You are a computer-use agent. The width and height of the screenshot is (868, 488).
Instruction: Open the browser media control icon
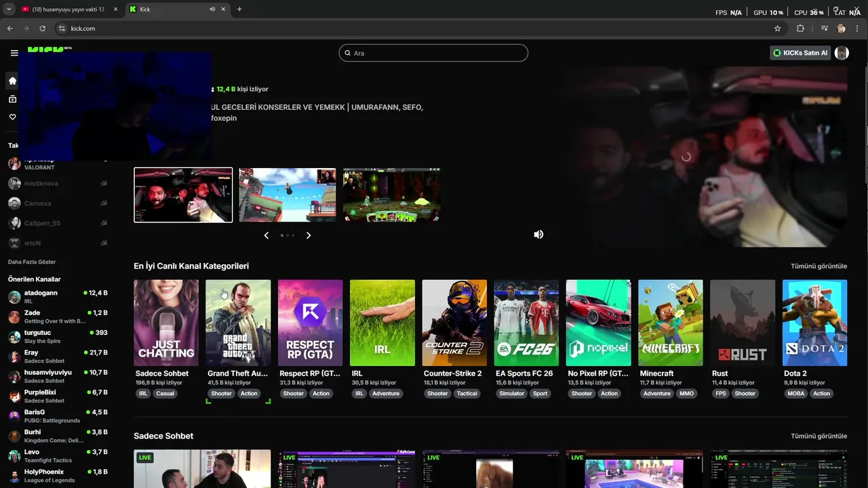(825, 28)
